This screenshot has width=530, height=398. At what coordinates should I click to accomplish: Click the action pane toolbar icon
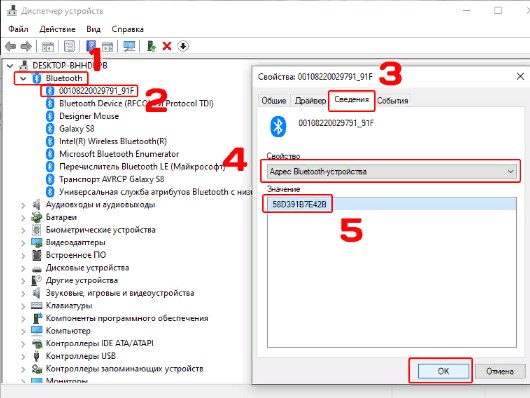point(107,46)
